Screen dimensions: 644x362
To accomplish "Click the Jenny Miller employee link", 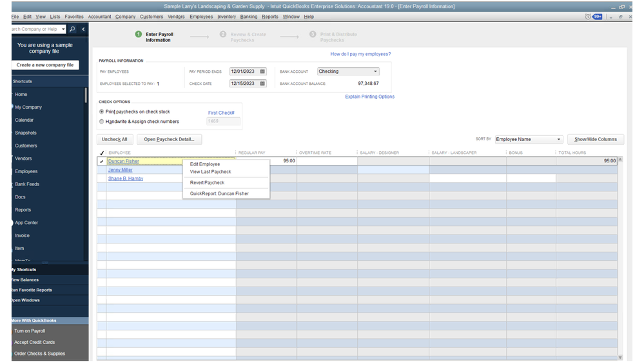I will [x=121, y=170].
